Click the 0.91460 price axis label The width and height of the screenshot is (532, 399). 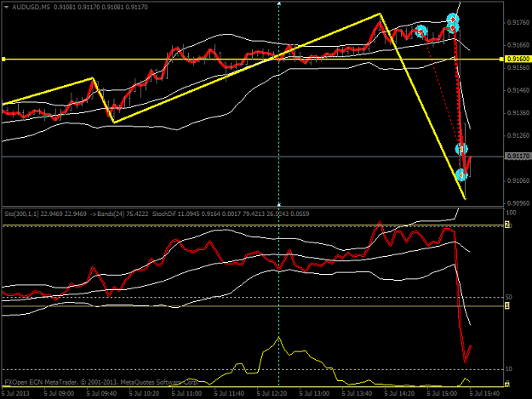518,90
